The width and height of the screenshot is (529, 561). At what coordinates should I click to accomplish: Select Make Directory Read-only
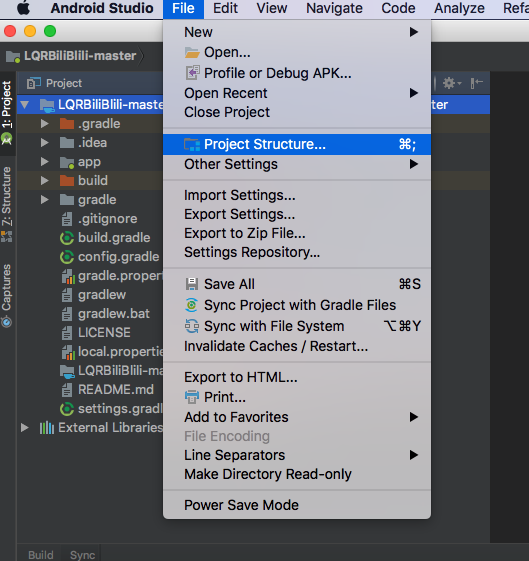click(x=297, y=474)
